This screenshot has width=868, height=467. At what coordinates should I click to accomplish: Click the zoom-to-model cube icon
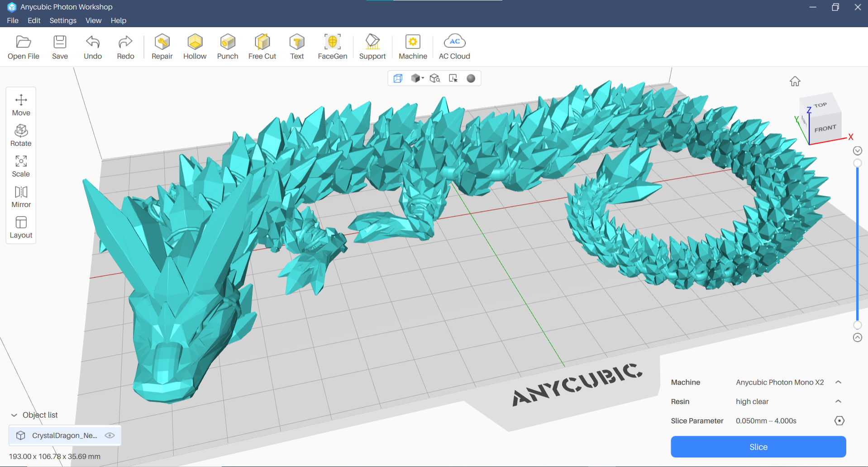[x=435, y=78]
